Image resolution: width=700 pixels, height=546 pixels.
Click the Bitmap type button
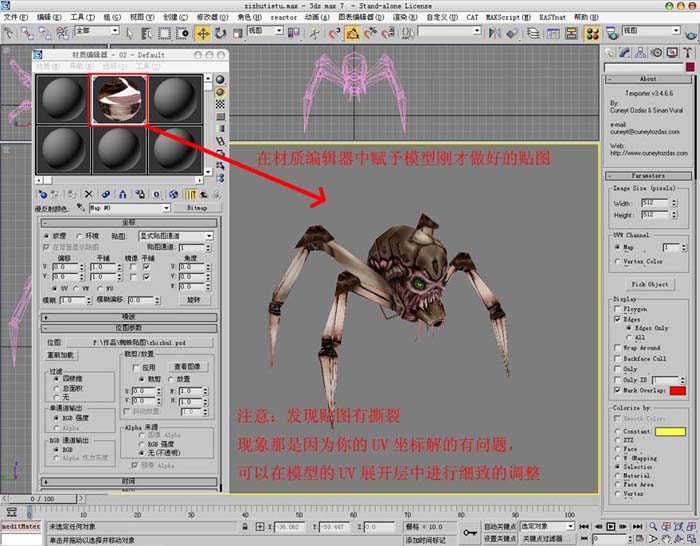coord(197,208)
